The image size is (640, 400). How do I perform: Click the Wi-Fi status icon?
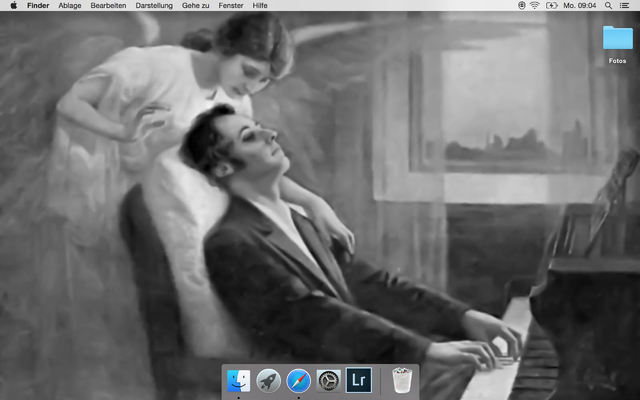[x=535, y=5]
